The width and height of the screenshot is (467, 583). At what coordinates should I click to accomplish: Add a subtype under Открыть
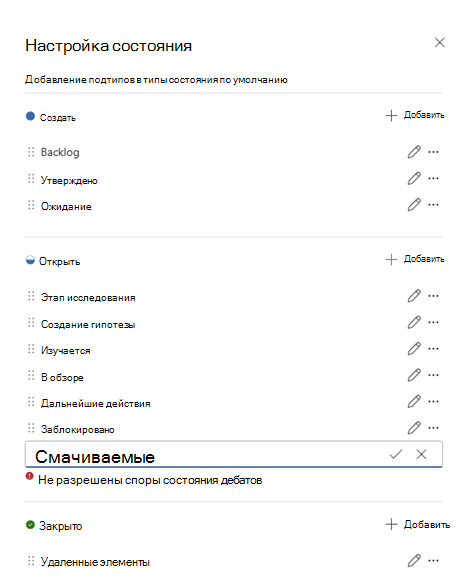(415, 259)
